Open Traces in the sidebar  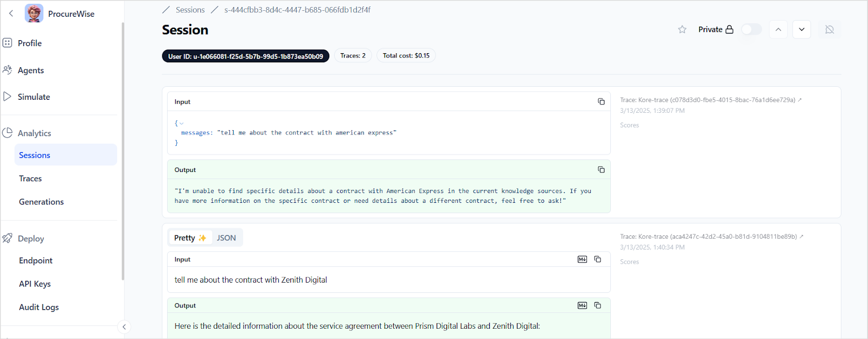point(30,178)
